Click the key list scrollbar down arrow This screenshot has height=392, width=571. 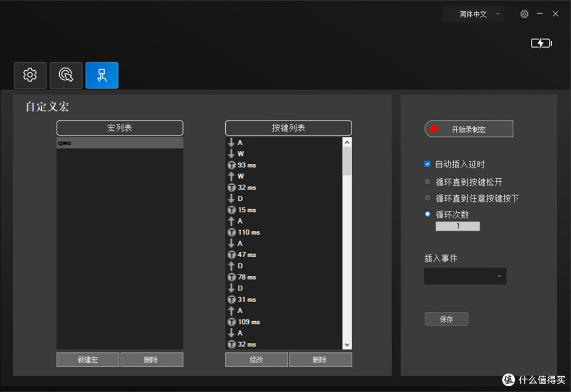347,344
